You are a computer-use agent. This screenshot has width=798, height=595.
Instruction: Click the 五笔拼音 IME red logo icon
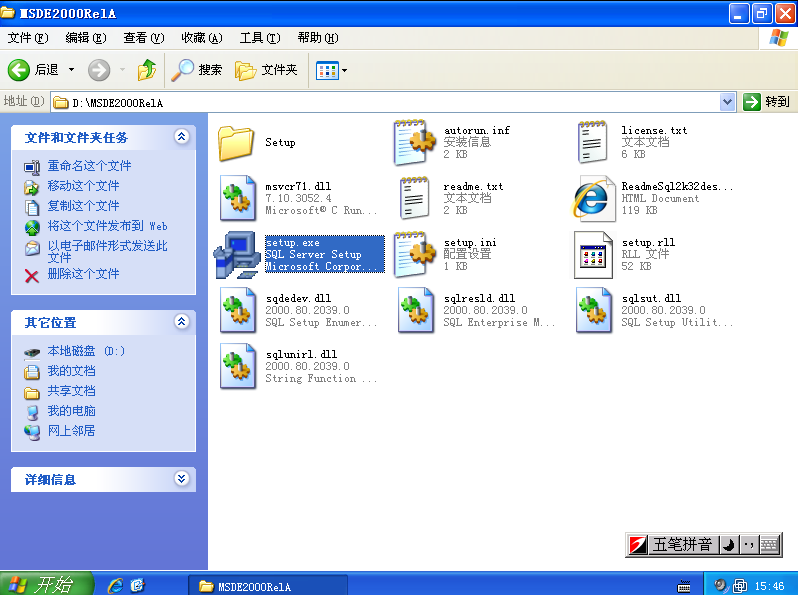point(638,545)
